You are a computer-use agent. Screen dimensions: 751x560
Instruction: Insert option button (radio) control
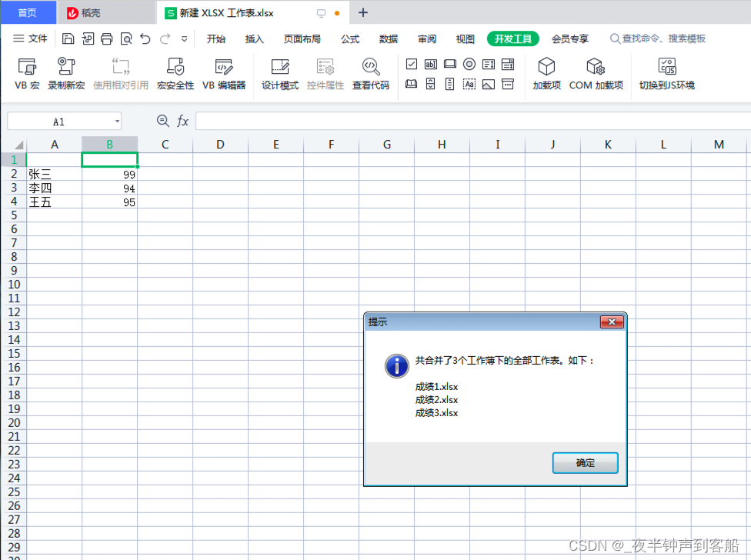coord(469,64)
